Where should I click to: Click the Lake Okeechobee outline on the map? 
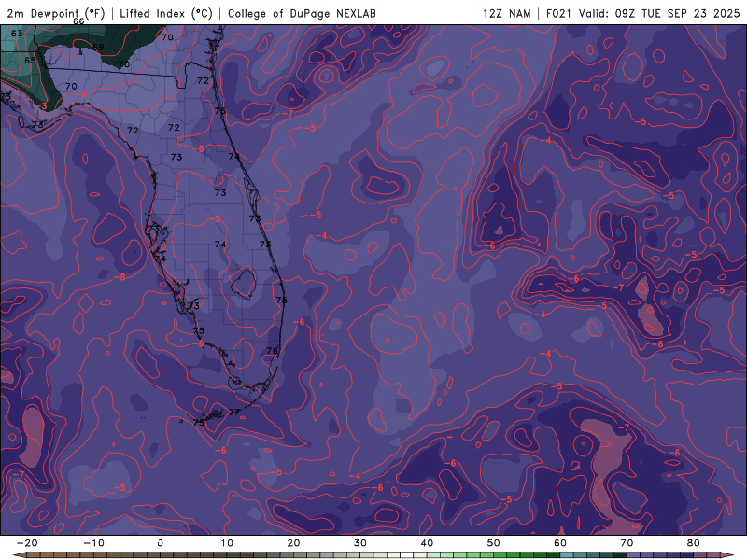[x=243, y=284]
